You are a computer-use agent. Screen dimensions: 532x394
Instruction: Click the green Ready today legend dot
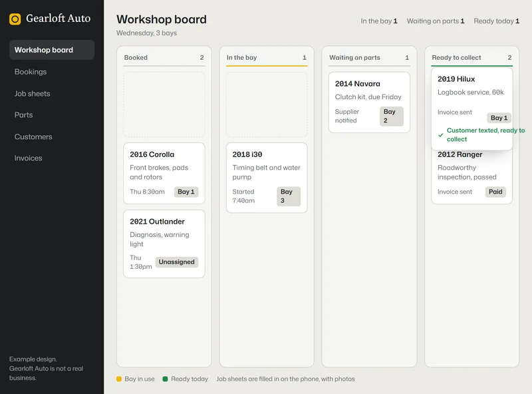click(x=165, y=379)
